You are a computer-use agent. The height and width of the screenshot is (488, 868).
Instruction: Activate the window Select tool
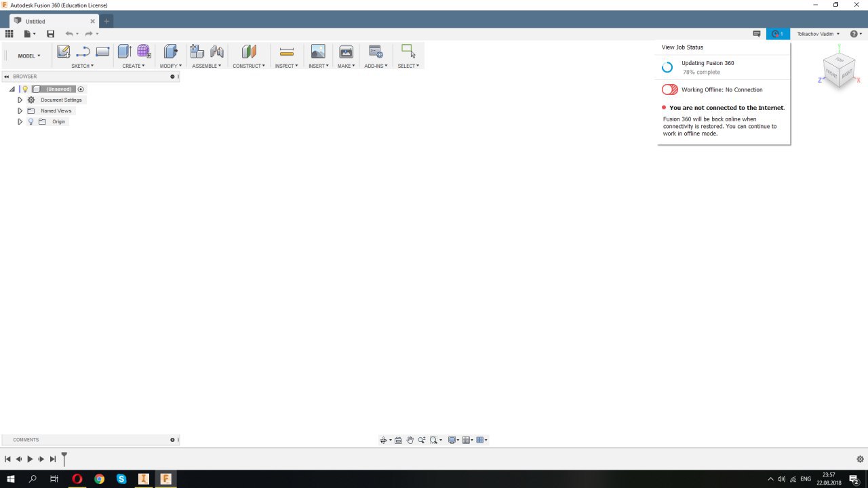point(408,52)
